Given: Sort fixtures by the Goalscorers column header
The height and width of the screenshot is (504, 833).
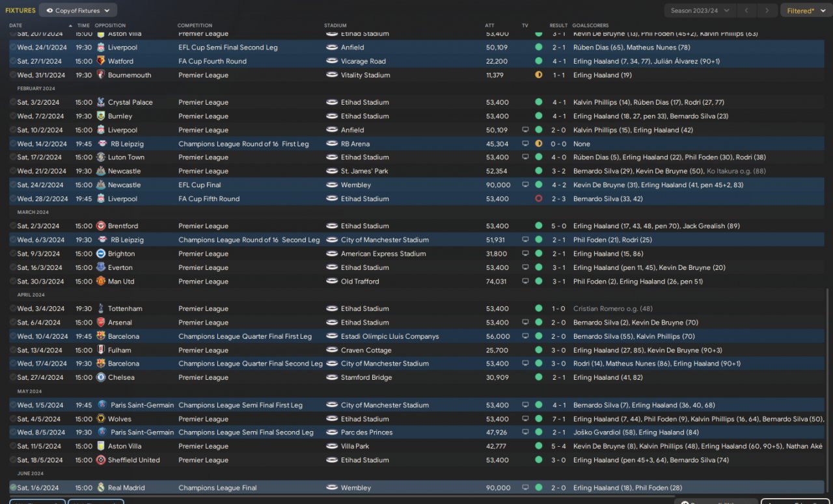Looking at the screenshot, I should pyautogui.click(x=590, y=25).
